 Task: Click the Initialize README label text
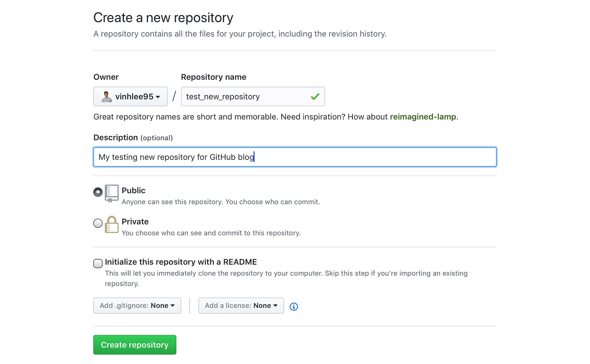181,262
